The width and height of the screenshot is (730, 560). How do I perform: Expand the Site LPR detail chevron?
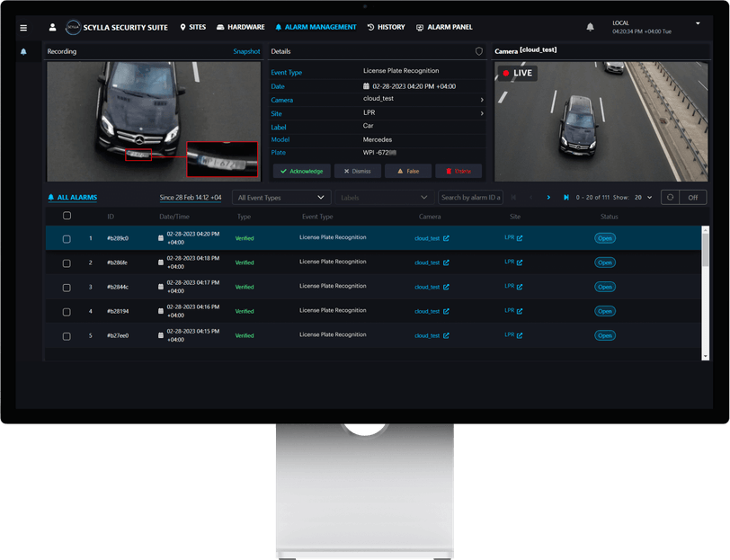pos(482,113)
